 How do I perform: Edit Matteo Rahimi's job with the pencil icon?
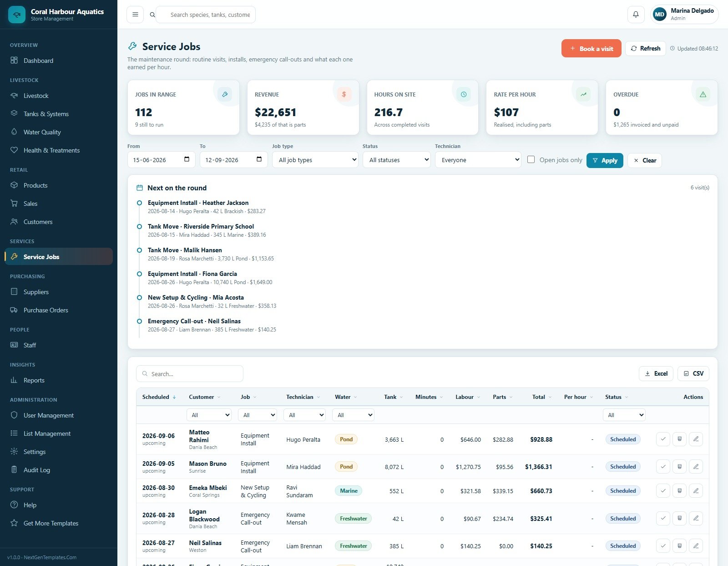[x=696, y=439]
